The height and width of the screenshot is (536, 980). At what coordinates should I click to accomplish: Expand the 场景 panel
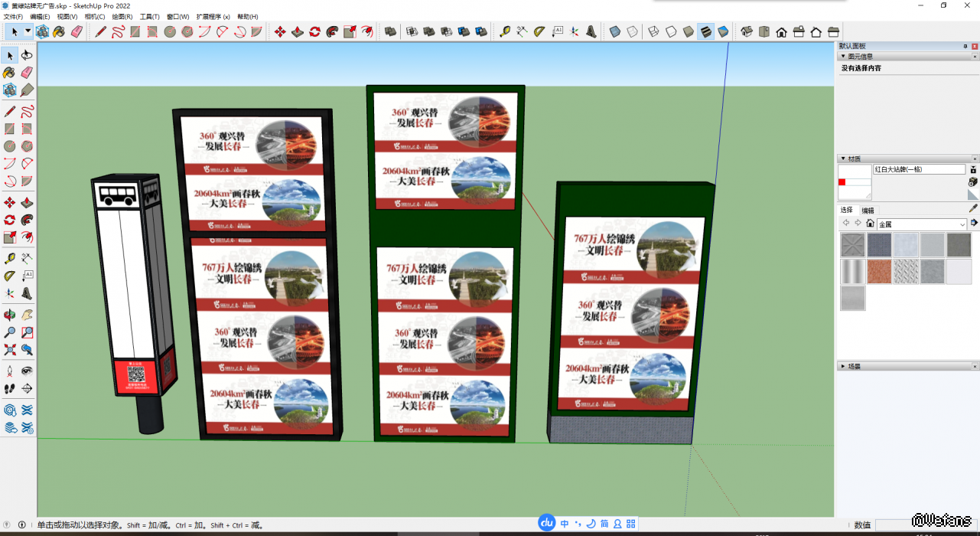pos(843,366)
